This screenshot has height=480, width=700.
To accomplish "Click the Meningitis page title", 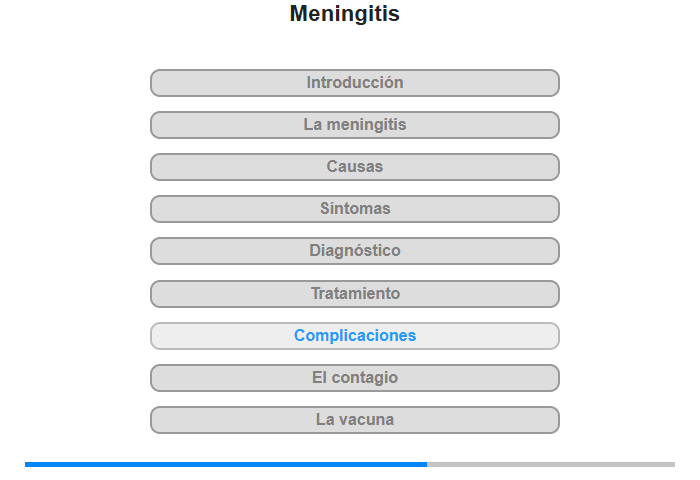I will [344, 14].
